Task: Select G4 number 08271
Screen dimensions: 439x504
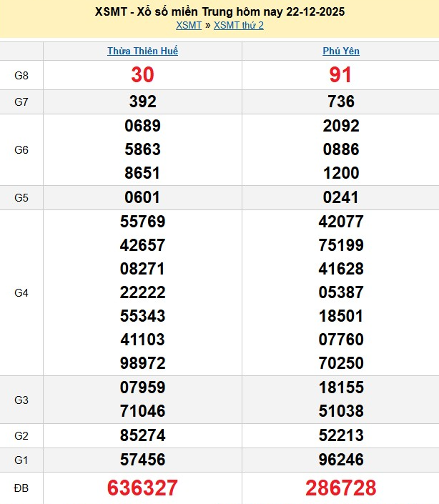Action: [x=142, y=269]
